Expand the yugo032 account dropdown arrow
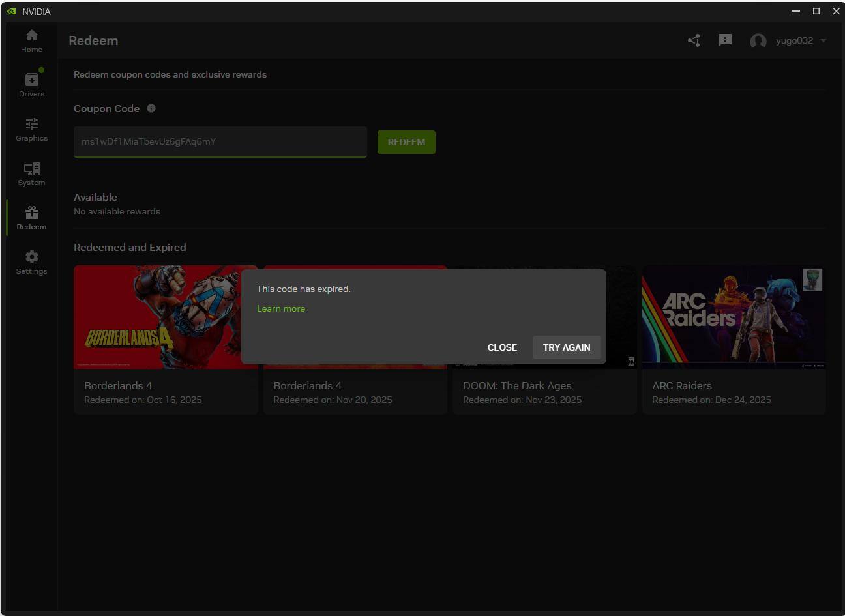845x616 pixels. click(823, 40)
